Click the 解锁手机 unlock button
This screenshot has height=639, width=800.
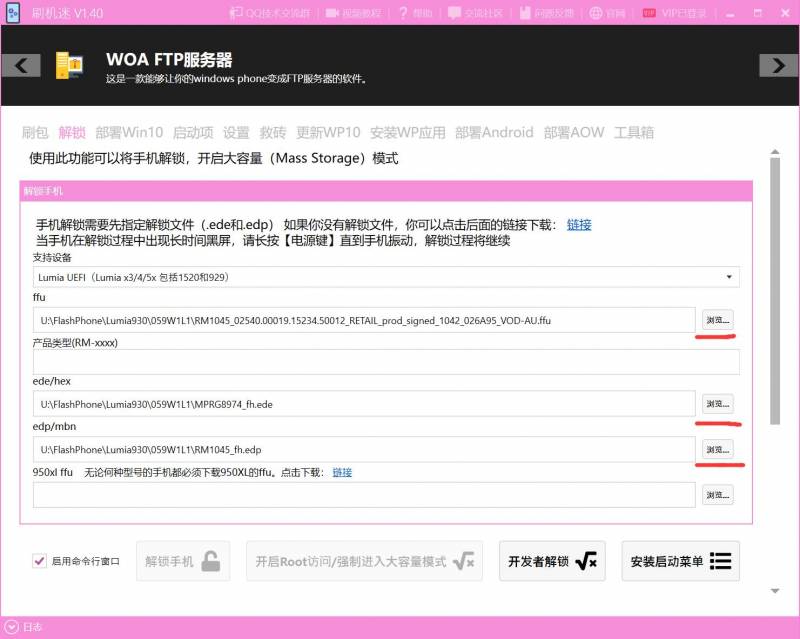tap(183, 561)
